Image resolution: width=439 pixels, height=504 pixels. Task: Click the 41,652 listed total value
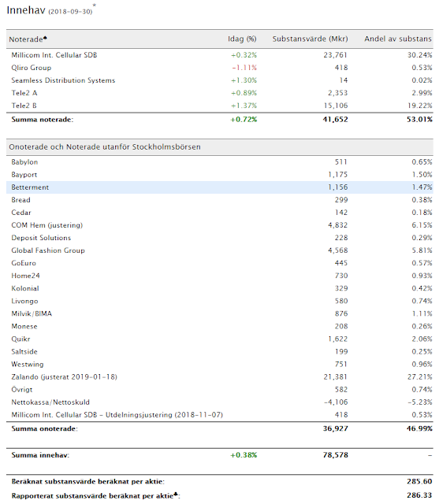[x=335, y=120]
